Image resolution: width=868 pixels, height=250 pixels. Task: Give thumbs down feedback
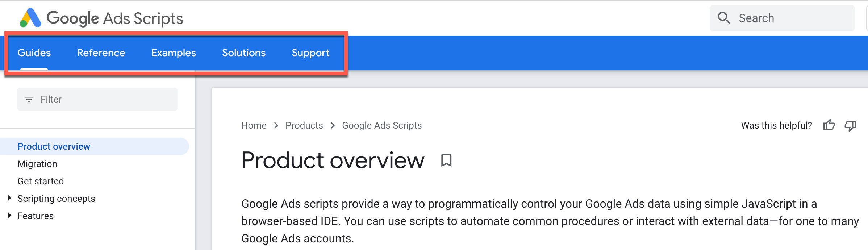click(x=850, y=126)
